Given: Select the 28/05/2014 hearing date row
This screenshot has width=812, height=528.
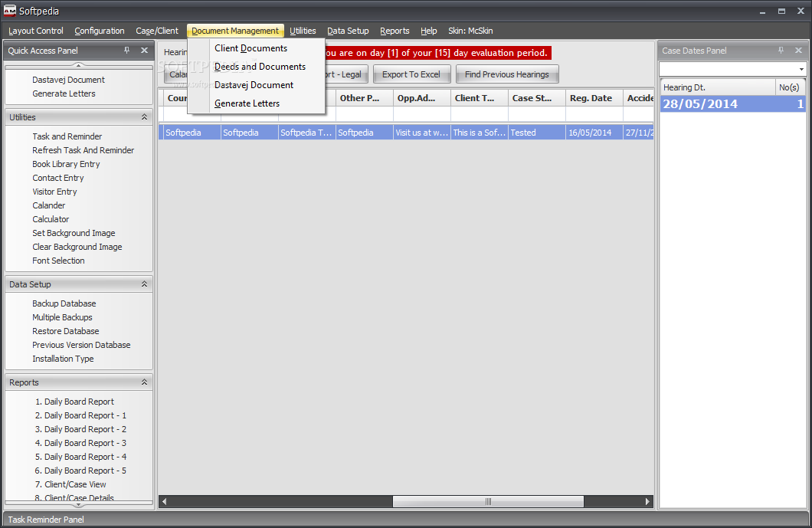Looking at the screenshot, I should 733,103.
